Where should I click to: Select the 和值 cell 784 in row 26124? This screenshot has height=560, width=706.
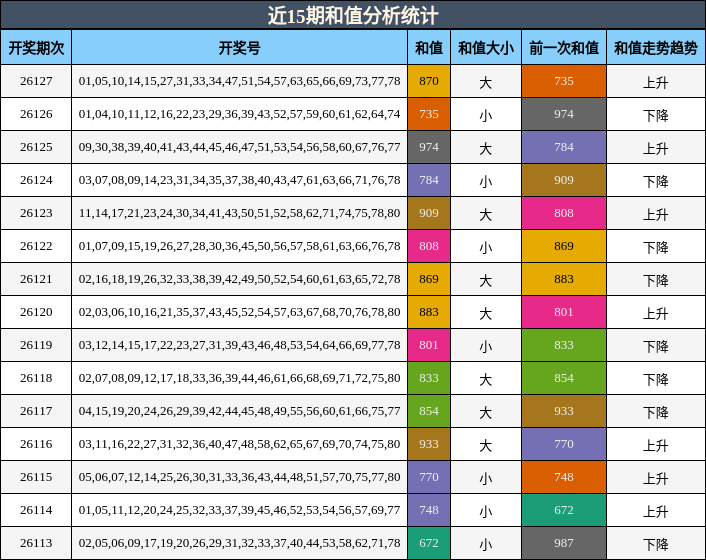coord(429,180)
